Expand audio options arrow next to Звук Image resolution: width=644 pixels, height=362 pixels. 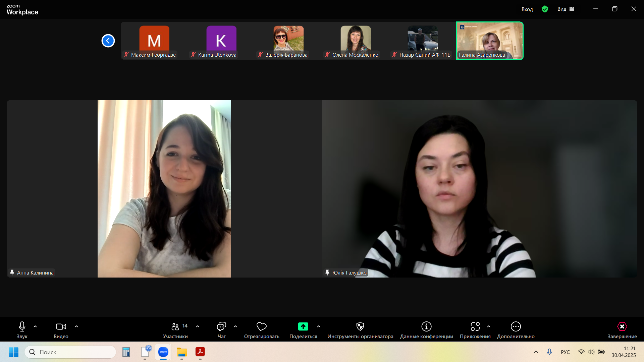(35, 326)
